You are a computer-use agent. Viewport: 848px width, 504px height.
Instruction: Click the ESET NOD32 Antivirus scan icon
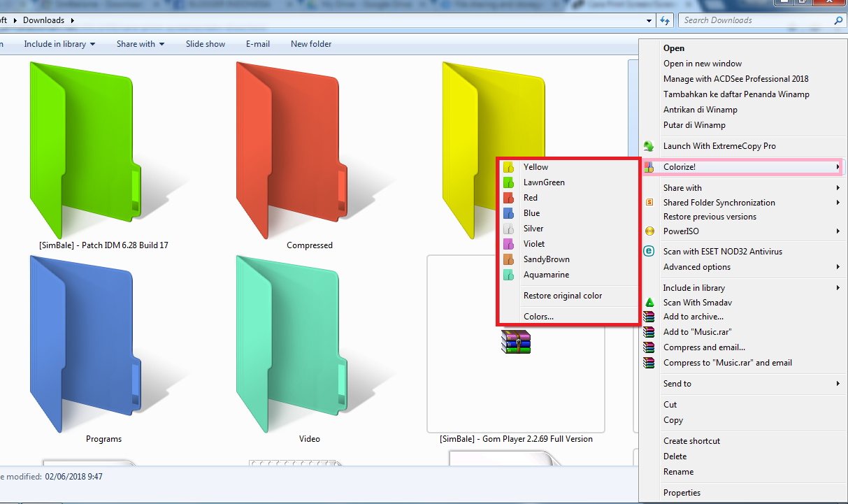649,251
